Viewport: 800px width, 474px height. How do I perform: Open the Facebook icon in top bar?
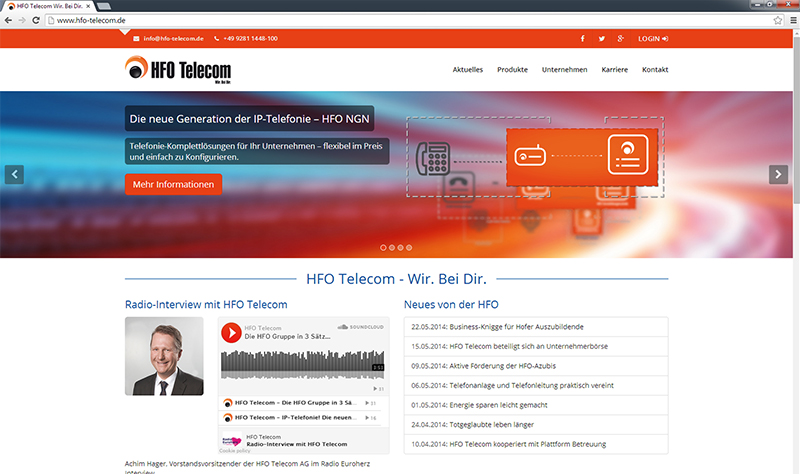point(583,38)
